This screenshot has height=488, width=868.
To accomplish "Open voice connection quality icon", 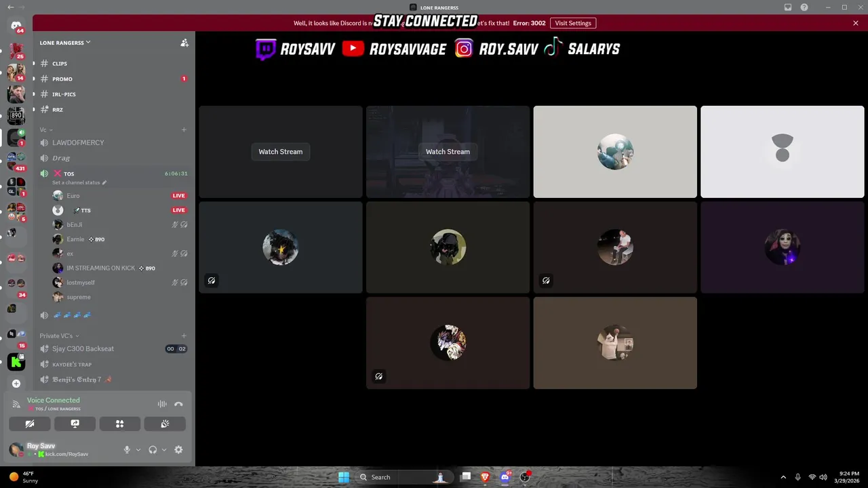I will coord(16,404).
